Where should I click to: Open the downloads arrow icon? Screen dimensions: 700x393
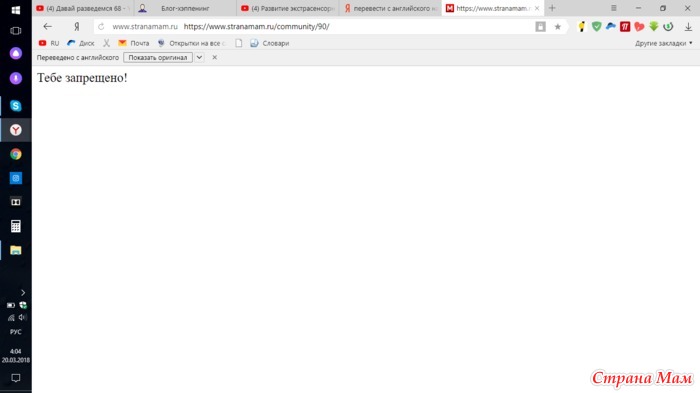point(688,27)
